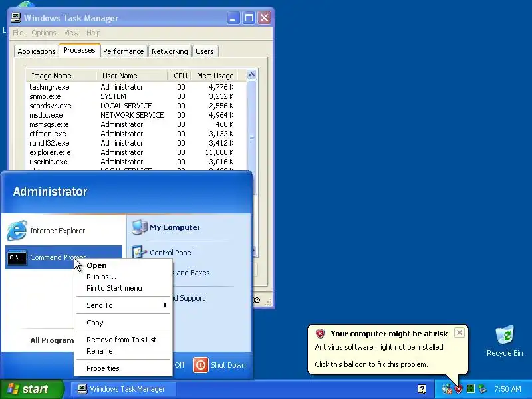Viewport: 532px width, 399px height.
Task: Click the Windows Messenger tray icon
Action: click(447, 389)
